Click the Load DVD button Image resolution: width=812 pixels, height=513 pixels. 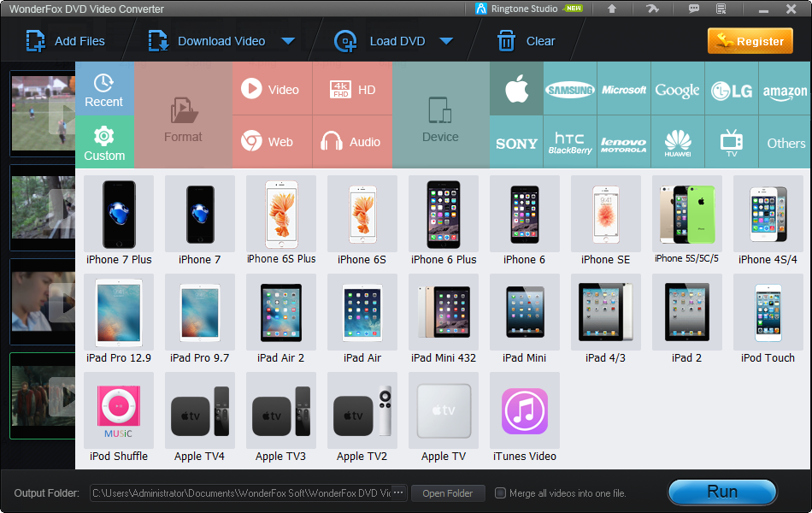pos(380,41)
